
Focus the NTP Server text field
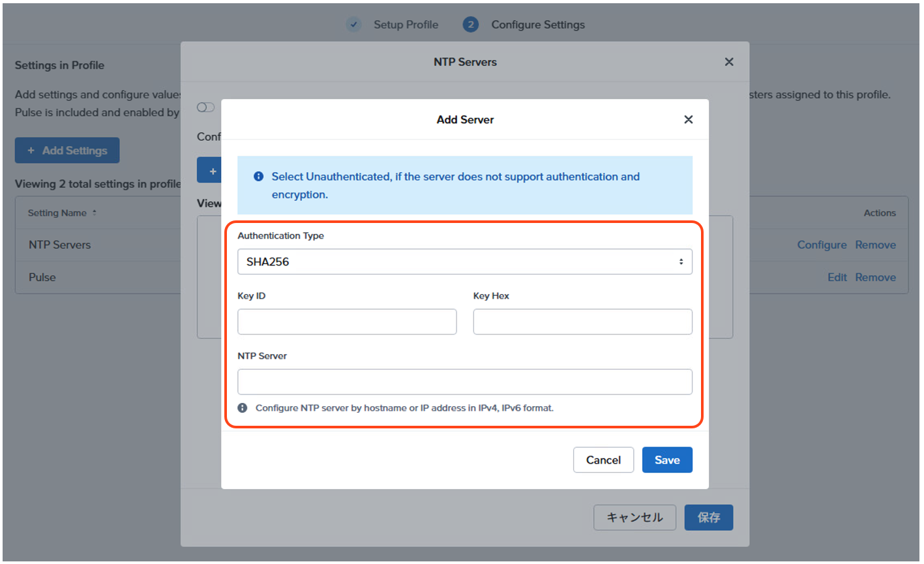(464, 382)
